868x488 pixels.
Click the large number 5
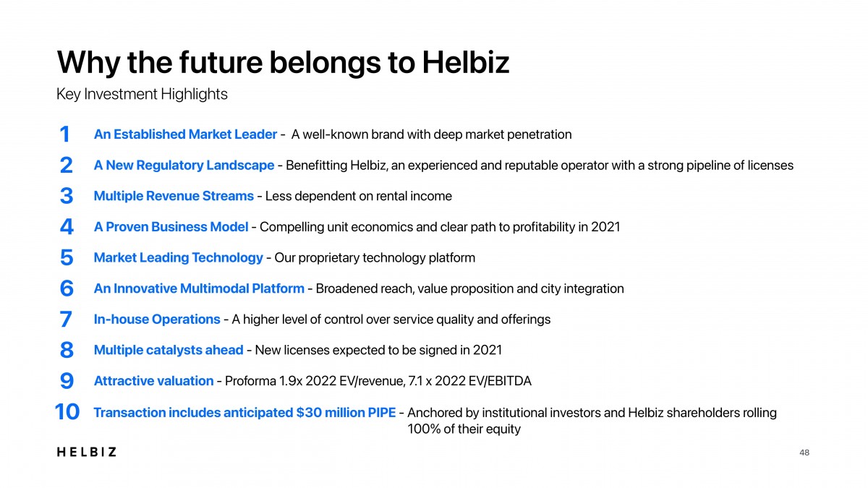coord(66,257)
